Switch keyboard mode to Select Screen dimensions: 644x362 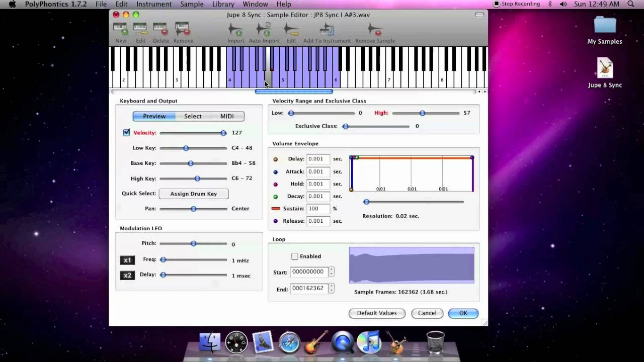[x=193, y=116]
